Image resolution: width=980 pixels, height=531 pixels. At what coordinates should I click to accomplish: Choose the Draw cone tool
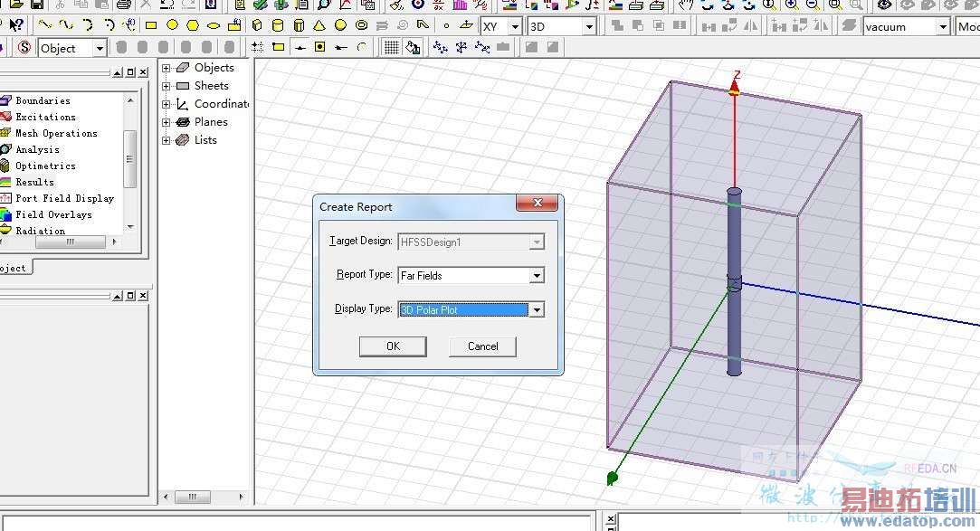point(319,25)
